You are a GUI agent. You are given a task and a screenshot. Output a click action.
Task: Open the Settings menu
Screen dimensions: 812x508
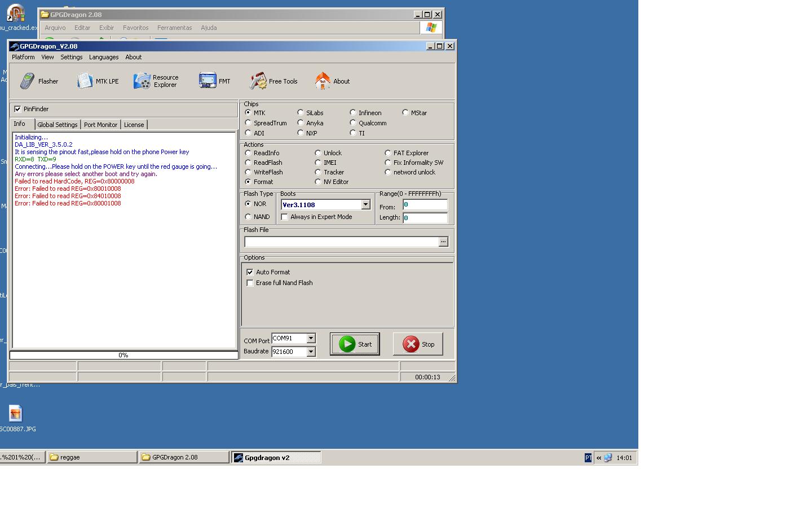click(x=72, y=57)
